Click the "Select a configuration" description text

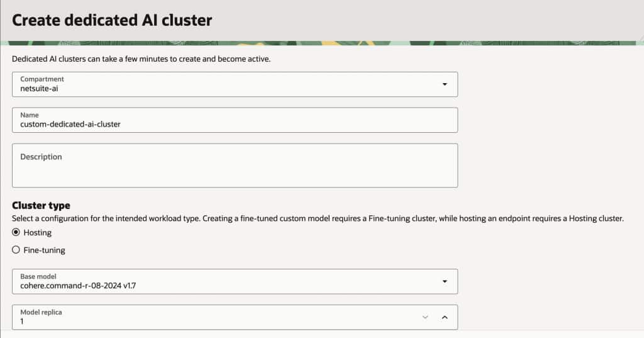tap(318, 218)
